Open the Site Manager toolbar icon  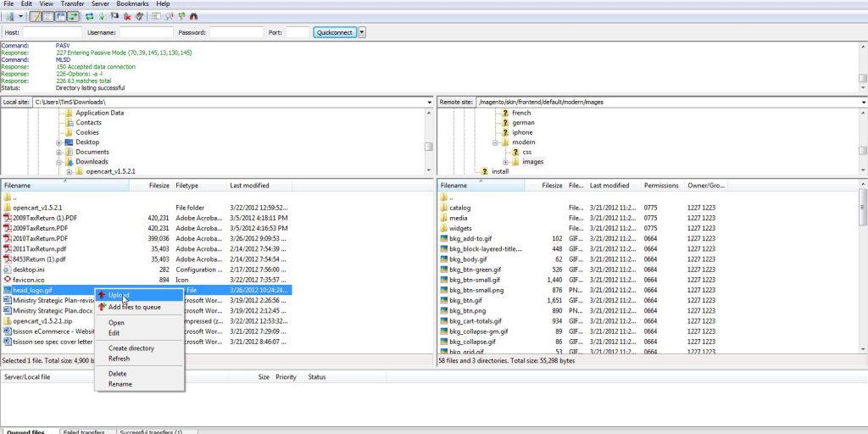tap(10, 16)
